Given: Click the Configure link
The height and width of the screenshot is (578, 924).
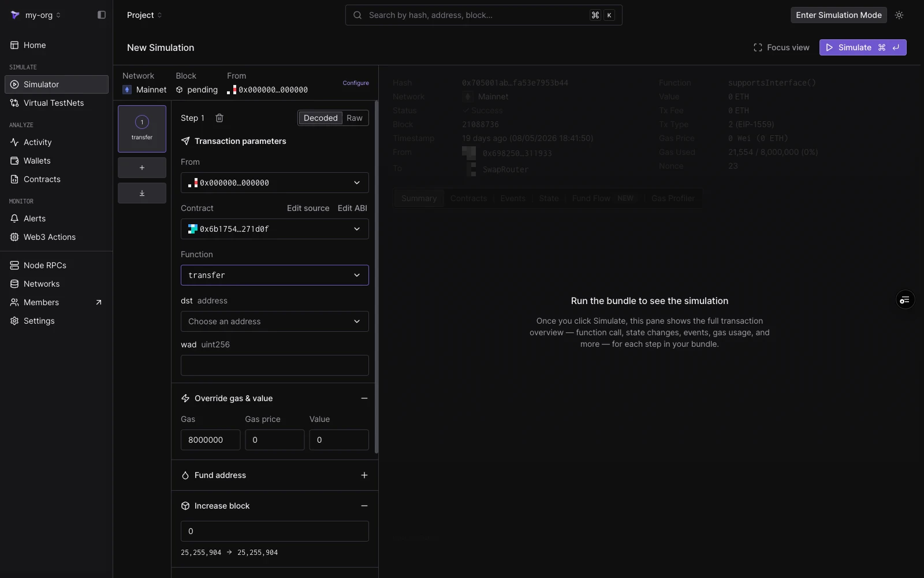Looking at the screenshot, I should [x=356, y=83].
